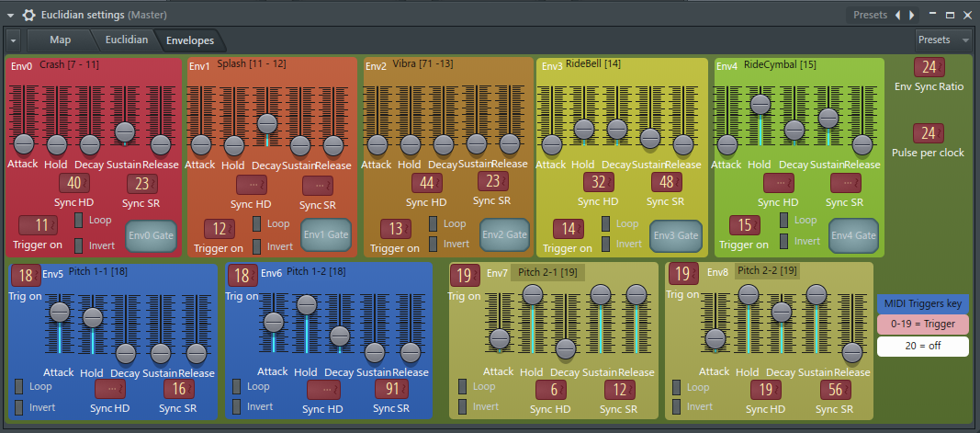Click Env5 Sync SR value 16
Viewport: 980px width, 433px height.
(x=179, y=389)
